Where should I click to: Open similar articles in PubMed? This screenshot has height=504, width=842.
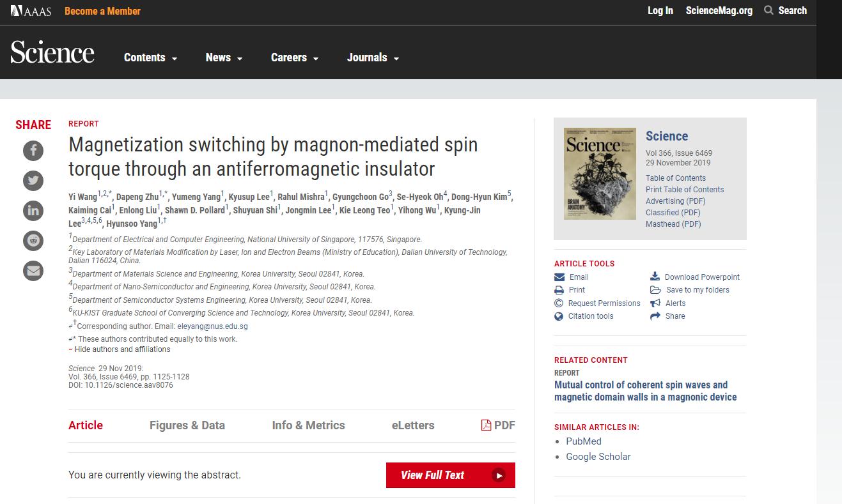(584, 441)
